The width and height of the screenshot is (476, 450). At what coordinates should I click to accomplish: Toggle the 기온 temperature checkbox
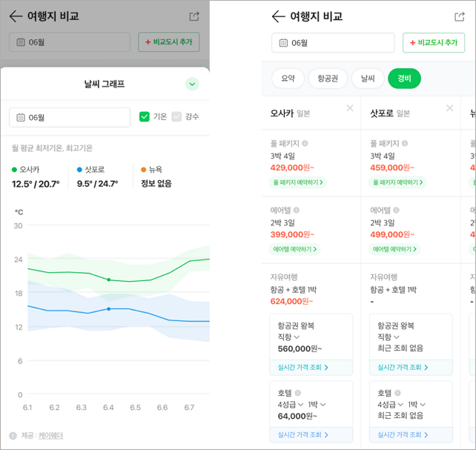145,116
